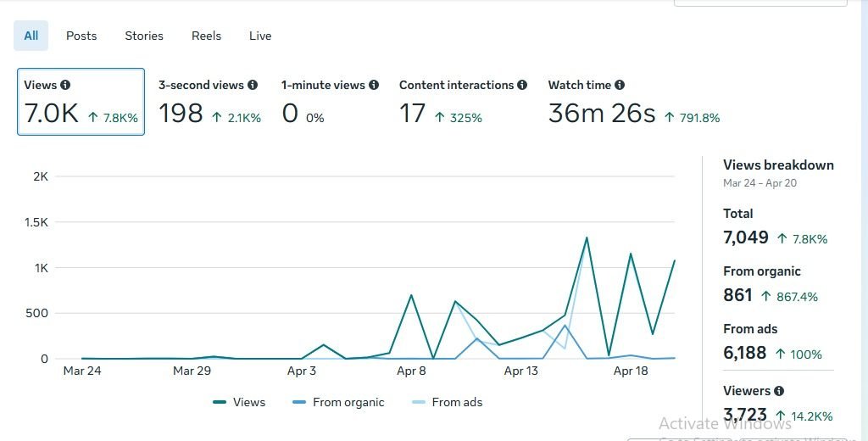Switch to the Live tab
868x441 pixels.
click(x=260, y=36)
